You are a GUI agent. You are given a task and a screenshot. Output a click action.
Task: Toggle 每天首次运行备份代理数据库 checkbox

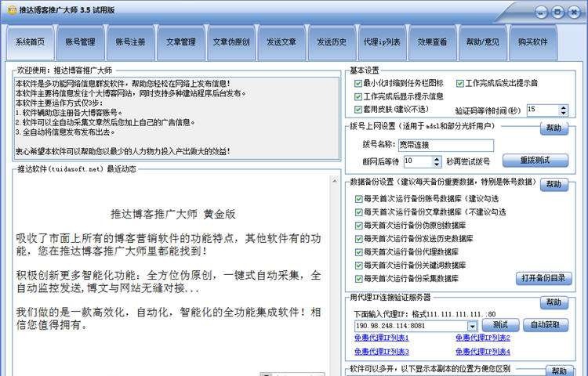(358, 252)
